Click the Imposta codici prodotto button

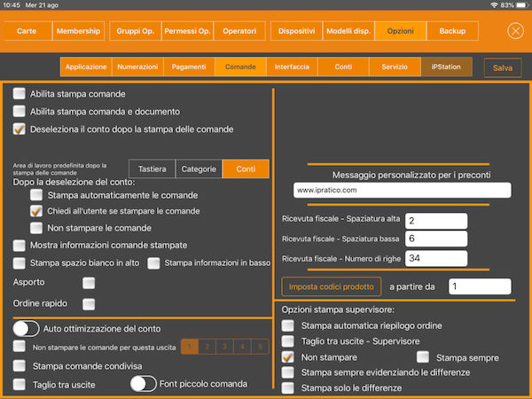pos(331,286)
